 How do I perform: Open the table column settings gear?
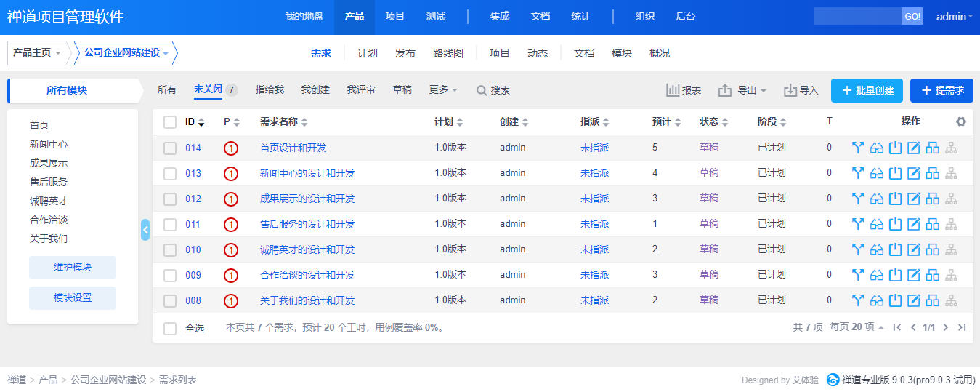pyautogui.click(x=961, y=122)
